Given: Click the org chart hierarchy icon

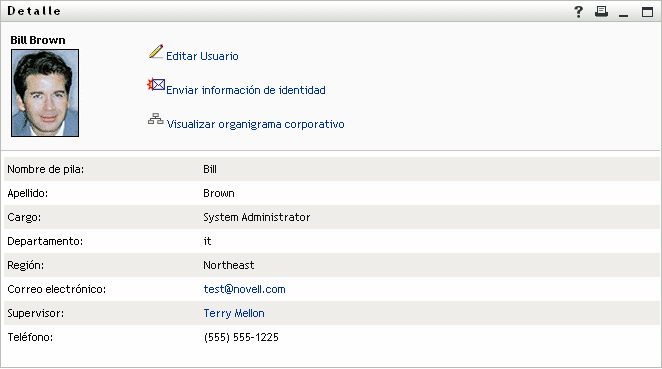Looking at the screenshot, I should 155,119.
